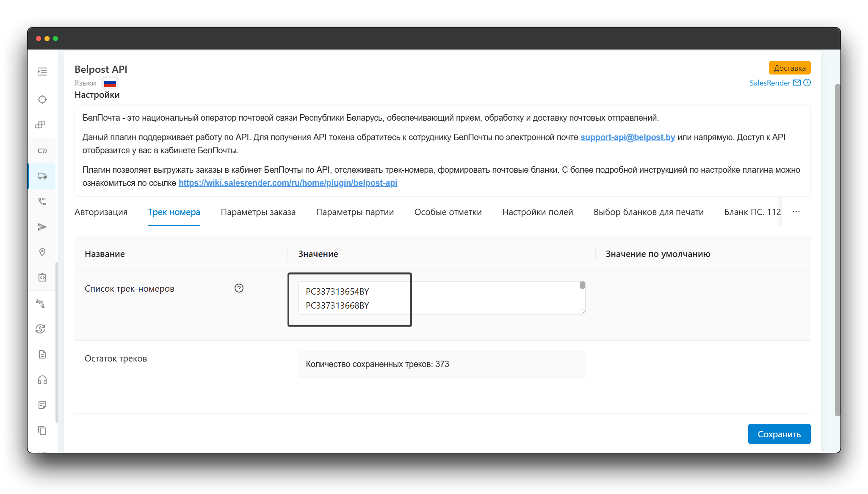Show hint for Список трек-номеров
868x494 pixels.
coord(239,288)
